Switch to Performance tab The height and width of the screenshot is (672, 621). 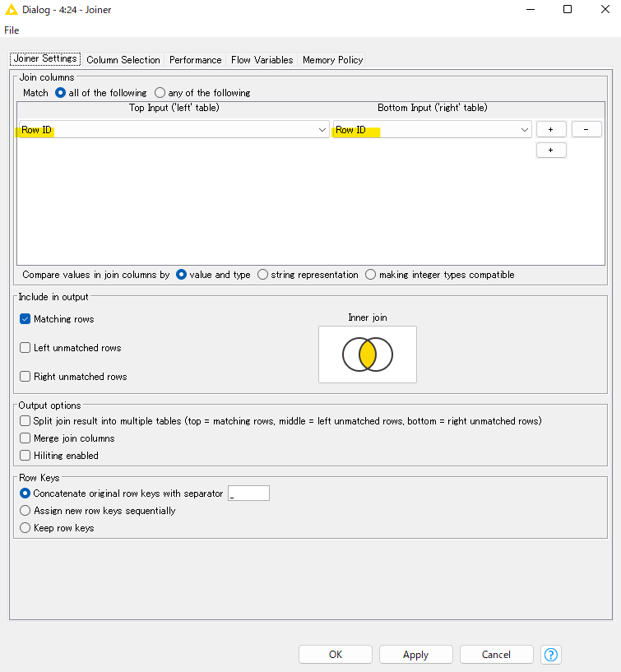click(196, 59)
